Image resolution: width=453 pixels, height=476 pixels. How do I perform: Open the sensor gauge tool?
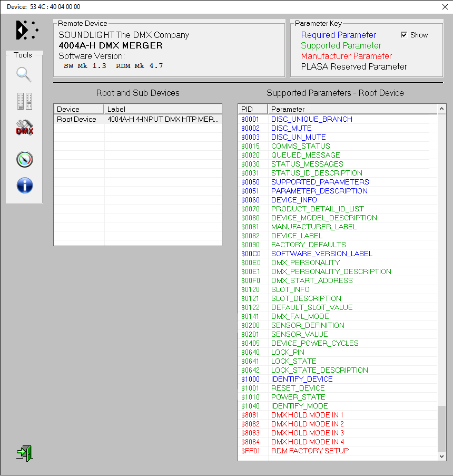[24, 159]
